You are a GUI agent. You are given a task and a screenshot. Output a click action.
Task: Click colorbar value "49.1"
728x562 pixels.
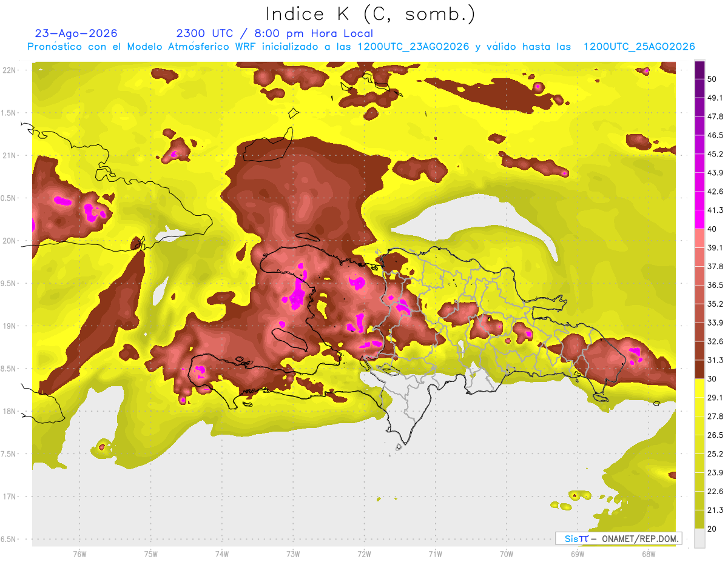[715, 98]
